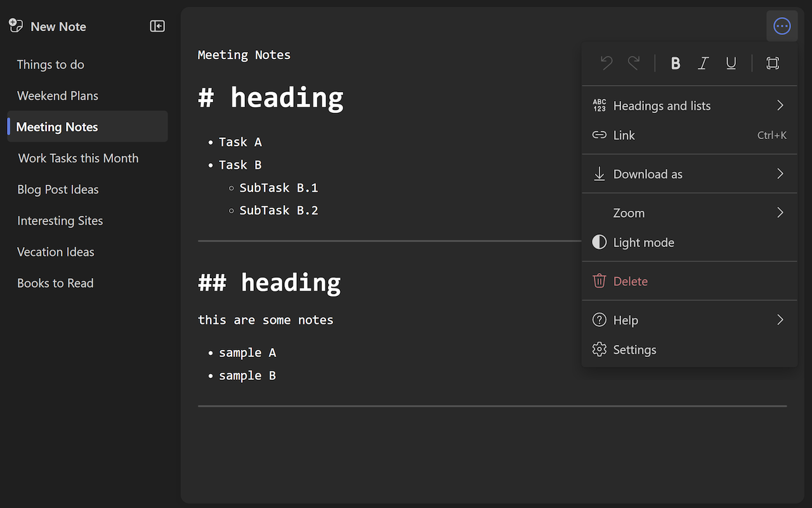Open the Blog Post Ideas note
Image resolution: width=812 pixels, height=508 pixels.
tap(58, 189)
